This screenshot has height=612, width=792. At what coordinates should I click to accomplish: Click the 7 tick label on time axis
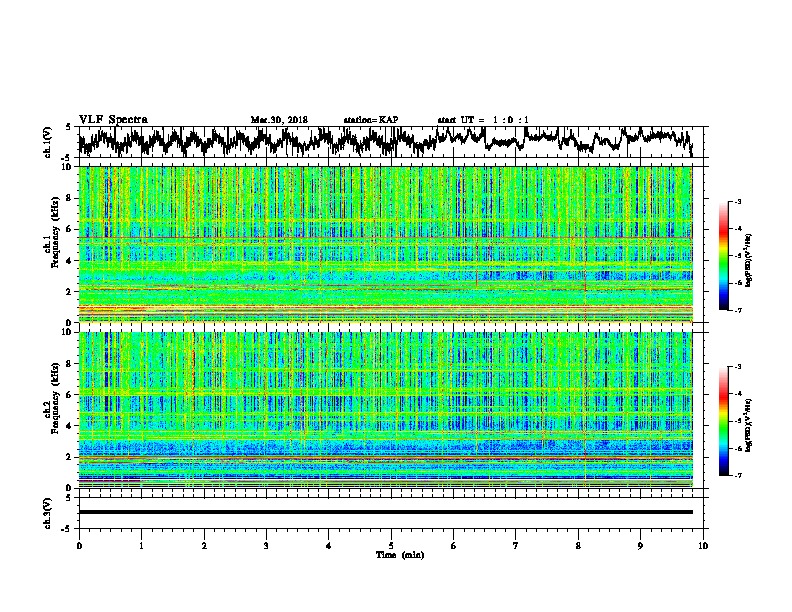pyautogui.click(x=516, y=546)
